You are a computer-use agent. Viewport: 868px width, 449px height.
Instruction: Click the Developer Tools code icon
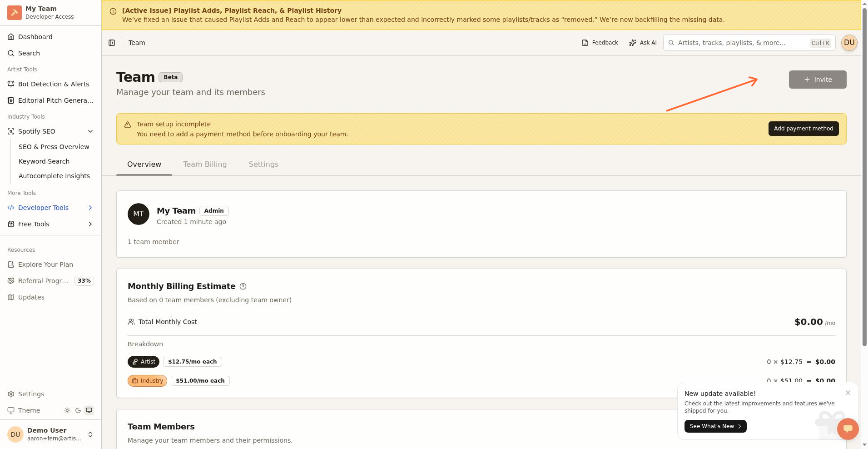click(x=11, y=208)
